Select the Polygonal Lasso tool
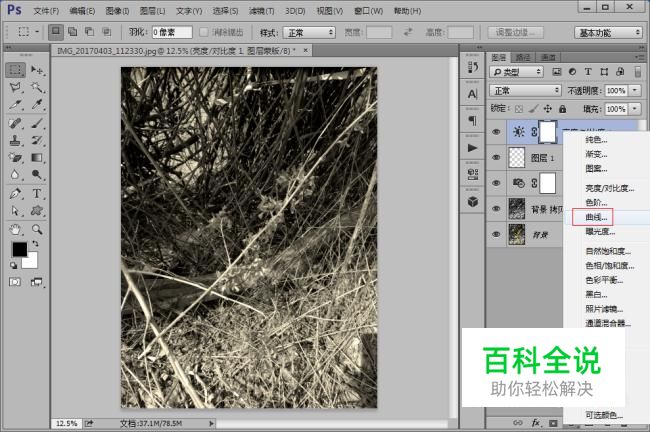650x432 pixels. coord(15,87)
